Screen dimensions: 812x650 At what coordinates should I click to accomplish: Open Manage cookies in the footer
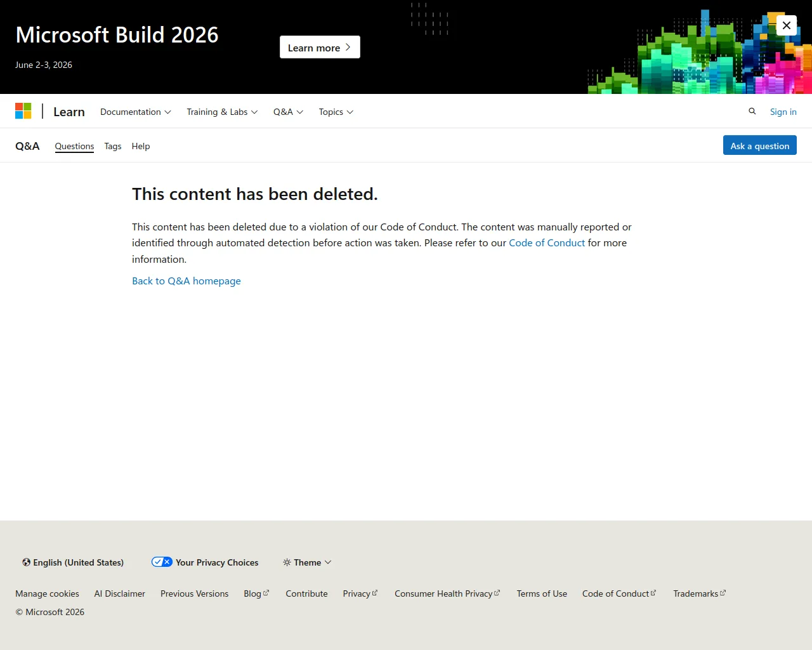pyautogui.click(x=48, y=594)
